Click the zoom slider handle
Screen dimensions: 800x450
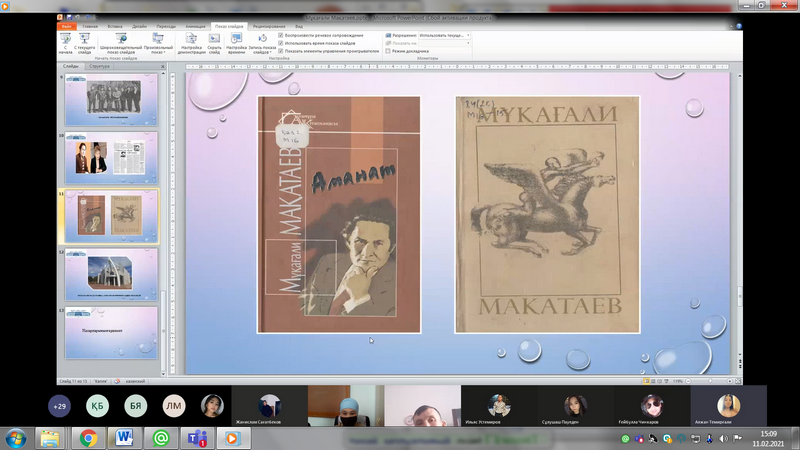click(x=710, y=381)
